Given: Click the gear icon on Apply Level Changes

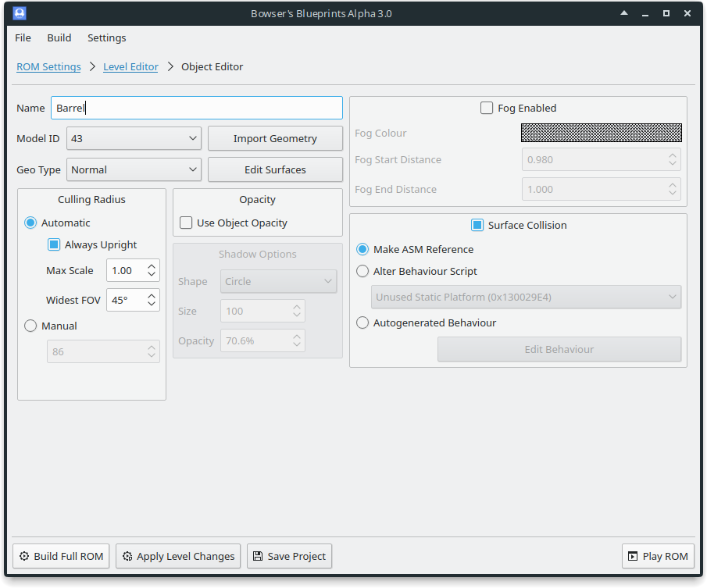Looking at the screenshot, I should coord(127,556).
